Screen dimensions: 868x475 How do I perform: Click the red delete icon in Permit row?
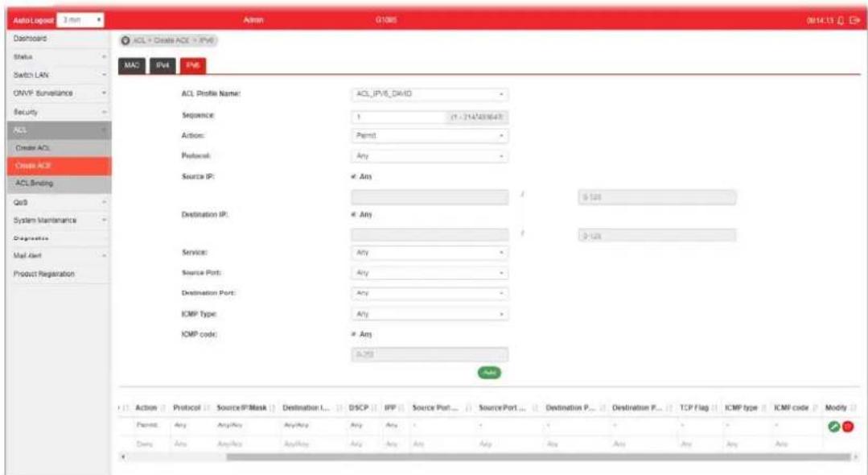coord(848,426)
